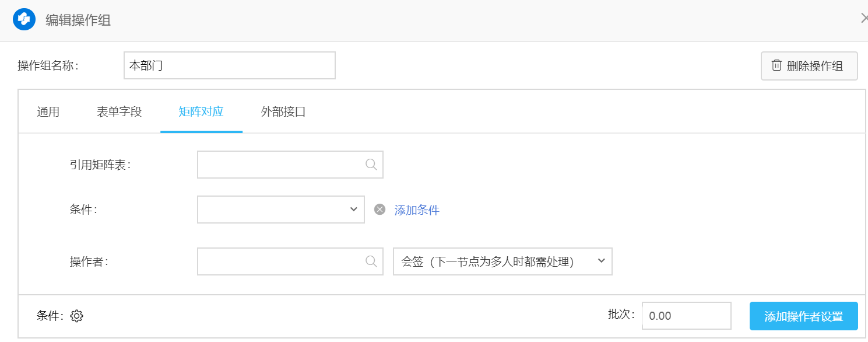Open the 外部接口 tab
The image size is (868, 342).
(283, 112)
